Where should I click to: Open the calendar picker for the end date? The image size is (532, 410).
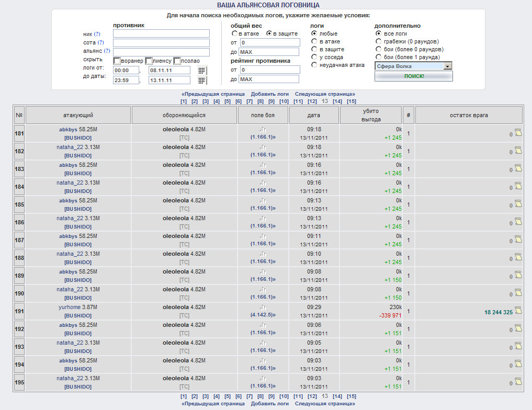[202, 81]
